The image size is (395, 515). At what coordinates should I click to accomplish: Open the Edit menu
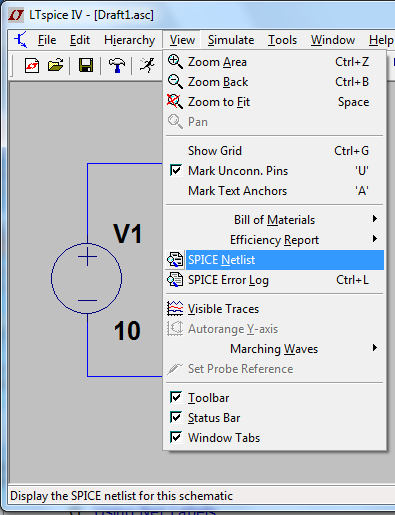80,40
